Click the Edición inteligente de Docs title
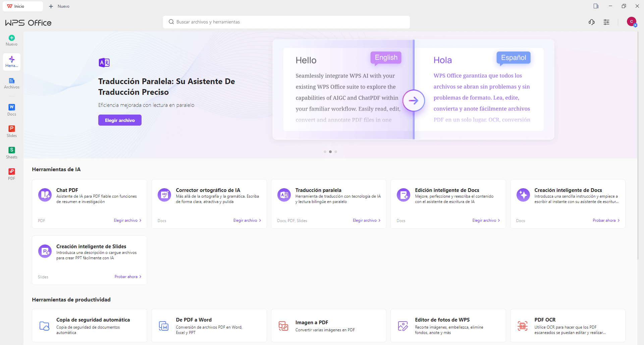The height and width of the screenshot is (345, 644). [x=447, y=190]
